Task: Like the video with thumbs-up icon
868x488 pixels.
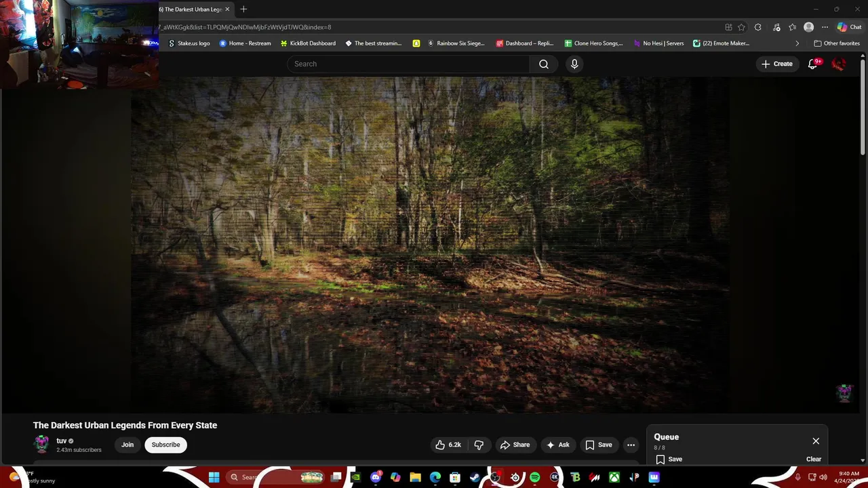Action: point(448,445)
